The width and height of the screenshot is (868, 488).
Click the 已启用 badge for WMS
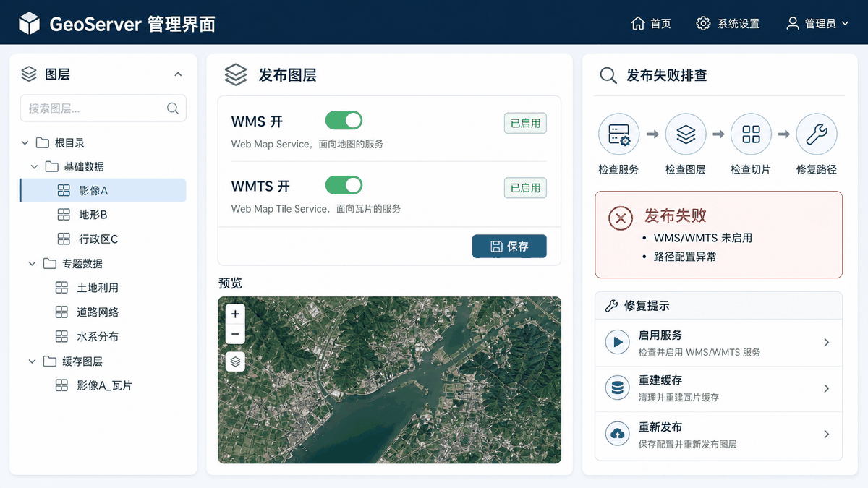pyautogui.click(x=525, y=123)
